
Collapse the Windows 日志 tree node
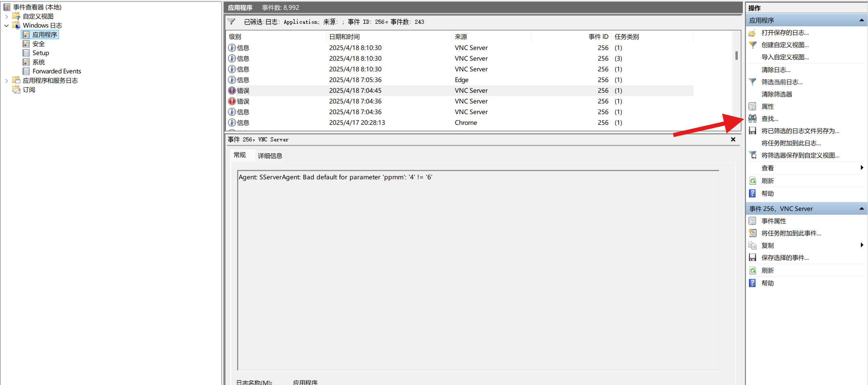click(6, 25)
